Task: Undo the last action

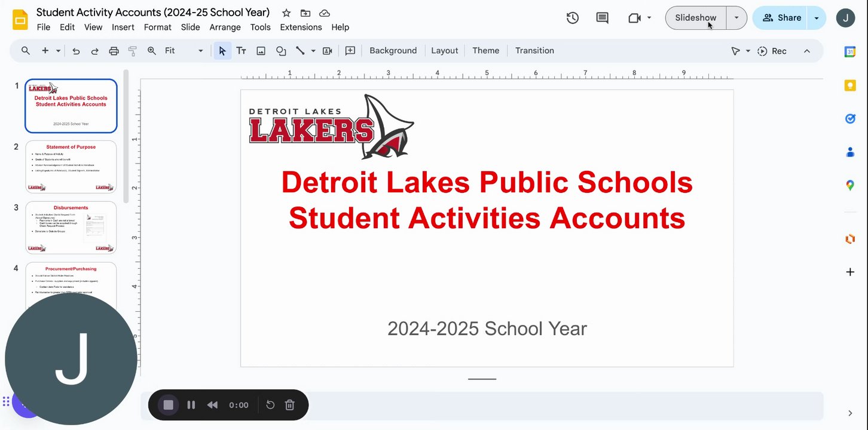Action: (x=76, y=51)
